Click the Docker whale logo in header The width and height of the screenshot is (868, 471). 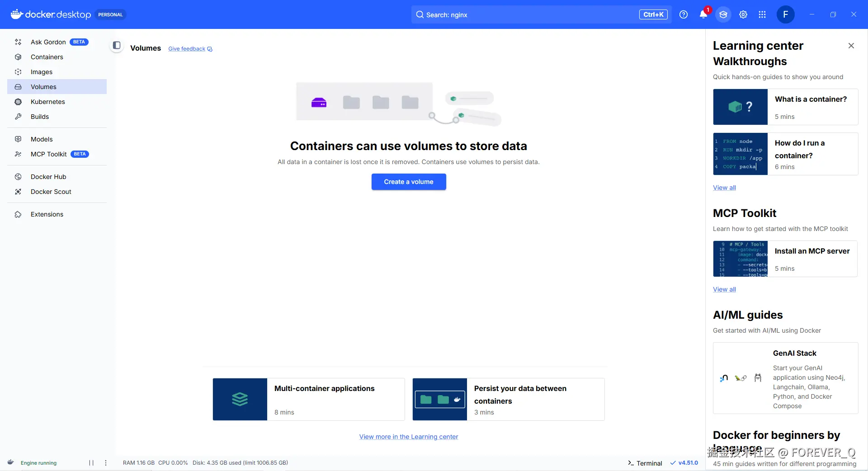pos(17,14)
